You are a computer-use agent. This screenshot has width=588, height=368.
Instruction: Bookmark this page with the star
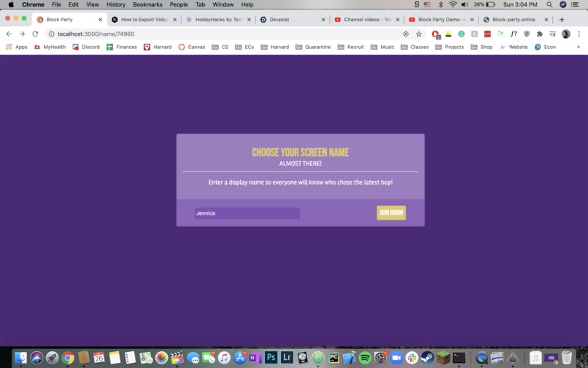pos(419,34)
